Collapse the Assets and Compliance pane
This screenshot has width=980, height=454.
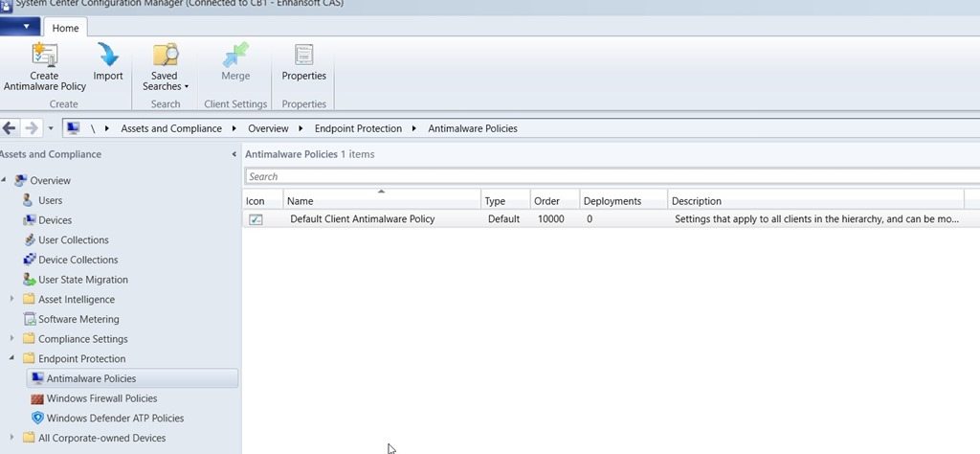pos(234,154)
